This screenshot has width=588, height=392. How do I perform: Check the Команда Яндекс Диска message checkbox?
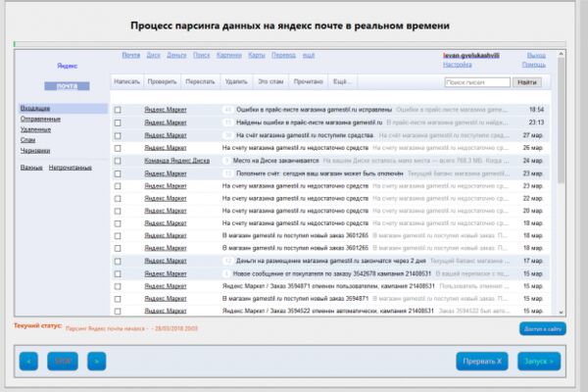[x=118, y=161]
